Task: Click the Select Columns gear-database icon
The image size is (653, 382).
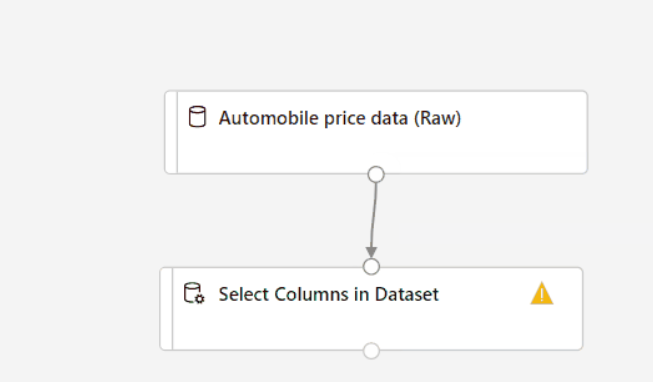Action: 194,293
